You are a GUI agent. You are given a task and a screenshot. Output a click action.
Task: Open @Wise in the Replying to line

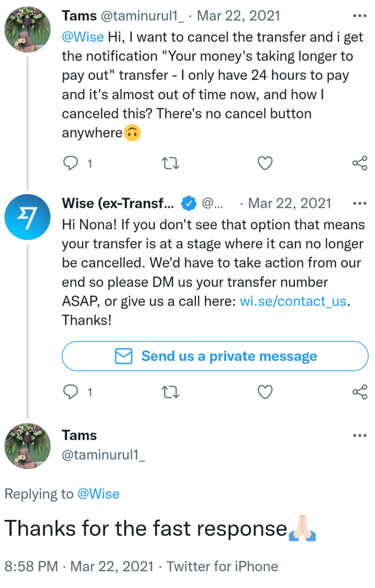[x=98, y=494]
